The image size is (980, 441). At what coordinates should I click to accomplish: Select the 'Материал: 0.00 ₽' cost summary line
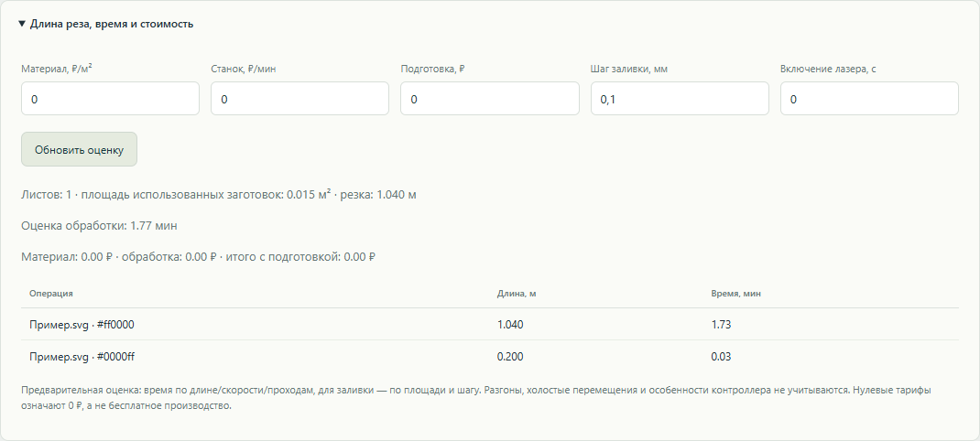[198, 257]
